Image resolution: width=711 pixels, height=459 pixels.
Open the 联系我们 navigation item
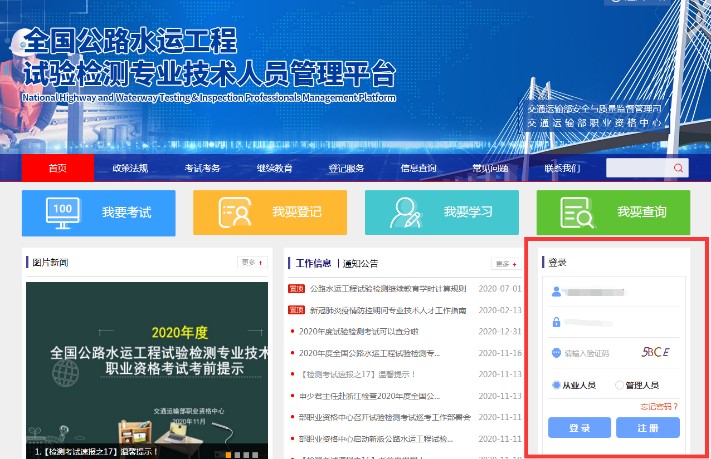click(x=562, y=168)
